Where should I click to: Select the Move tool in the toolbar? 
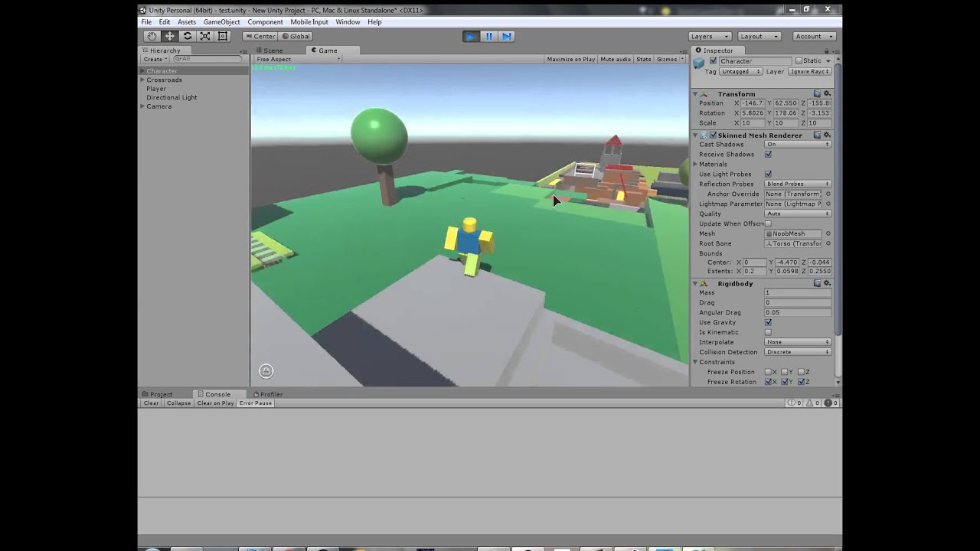tap(169, 36)
